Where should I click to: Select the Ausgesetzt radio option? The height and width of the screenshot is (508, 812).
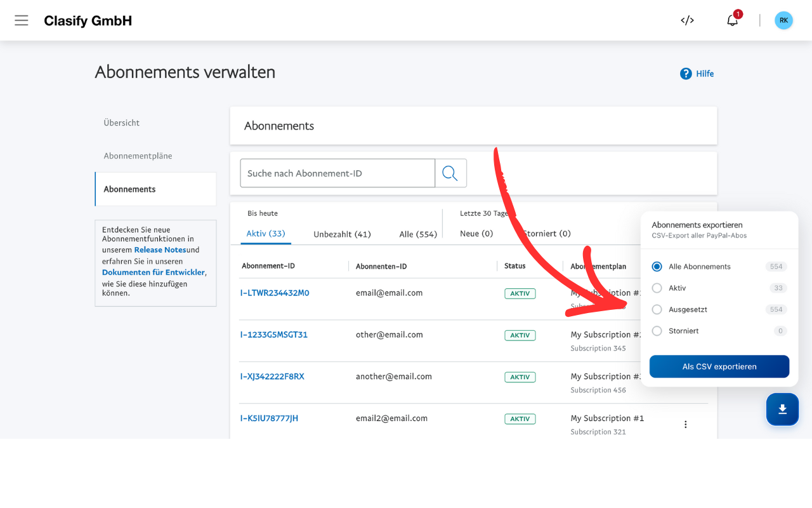657,310
